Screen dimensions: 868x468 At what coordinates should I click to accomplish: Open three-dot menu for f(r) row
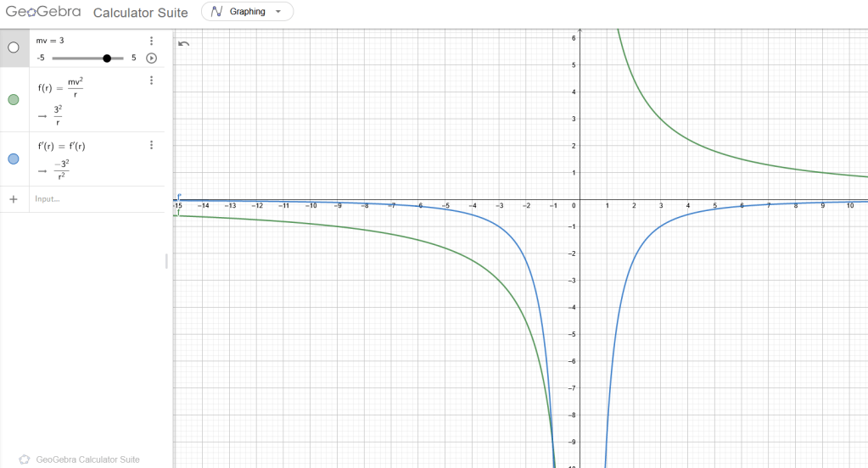click(x=151, y=81)
